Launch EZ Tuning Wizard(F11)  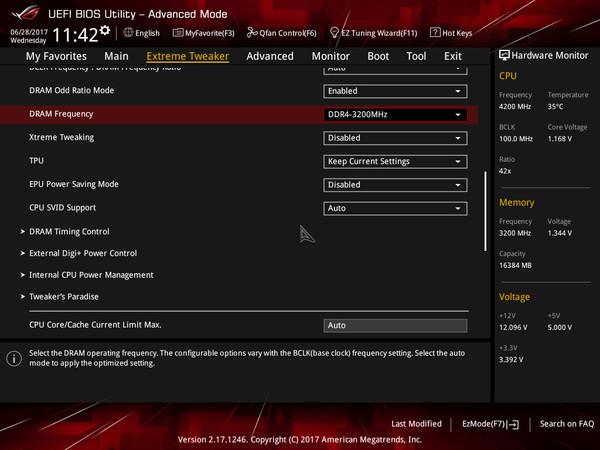(373, 33)
